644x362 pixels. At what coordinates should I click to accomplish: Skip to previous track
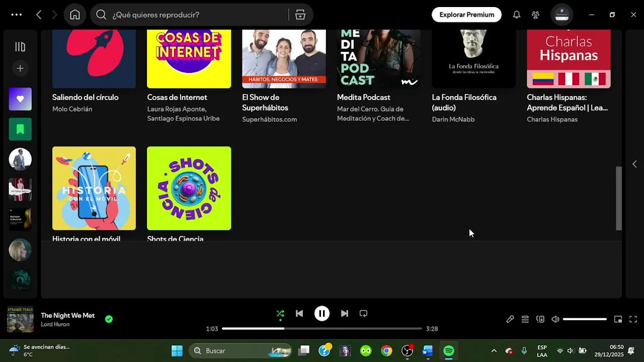click(x=299, y=314)
